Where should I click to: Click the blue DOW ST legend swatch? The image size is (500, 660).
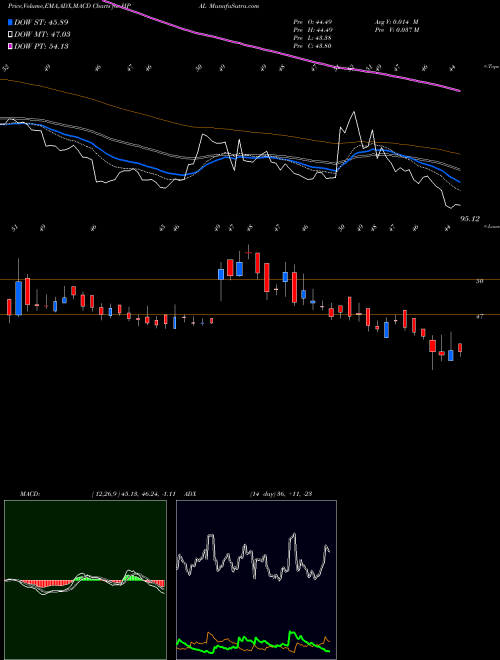11,22
